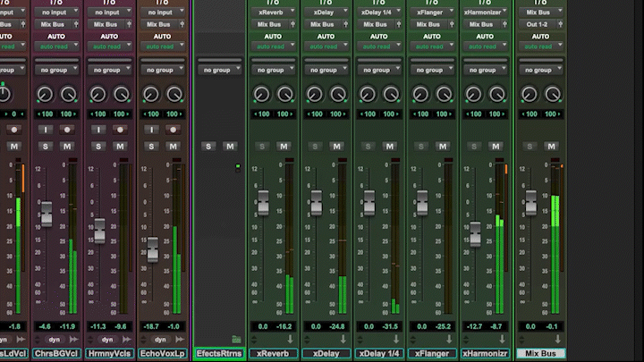Image resolution: width=644 pixels, height=362 pixels.
Task: Click the input monitor button on HrmnyVcls
Action: click(x=100, y=130)
